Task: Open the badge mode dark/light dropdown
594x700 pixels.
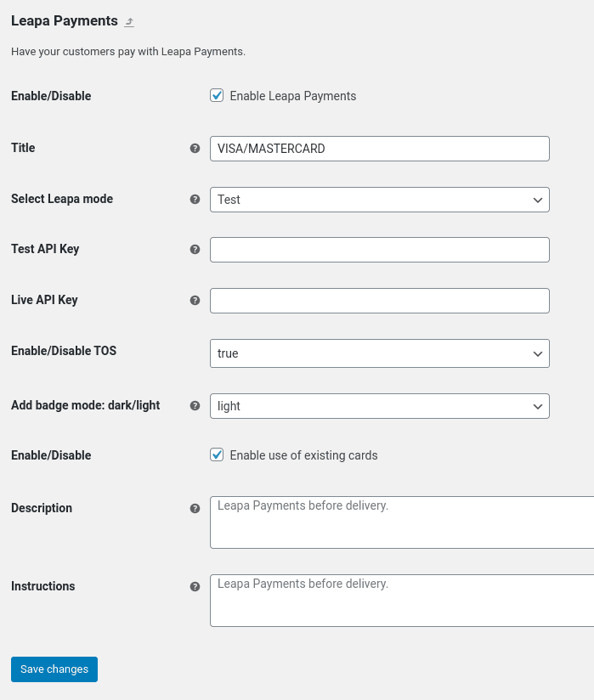Action: 380,406
